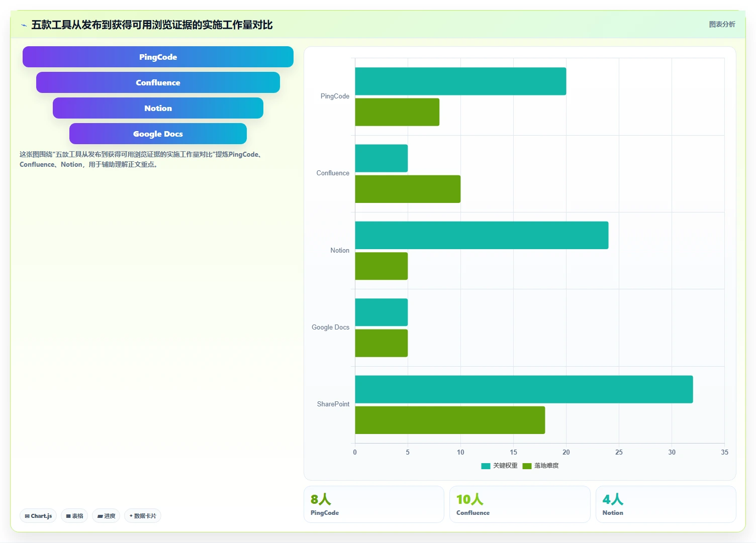This screenshot has width=756, height=543.
Task: Click the teal PingCode bar in chart
Action: (460, 81)
